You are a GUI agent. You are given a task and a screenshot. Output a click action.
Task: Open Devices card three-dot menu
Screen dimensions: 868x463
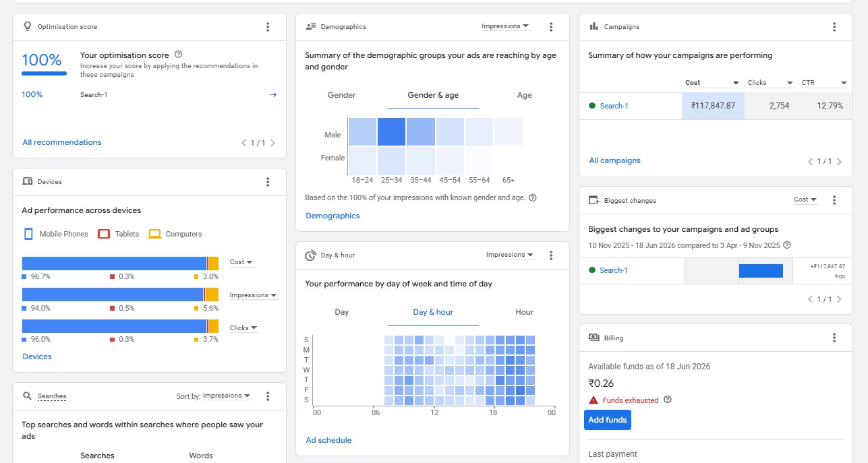point(268,182)
